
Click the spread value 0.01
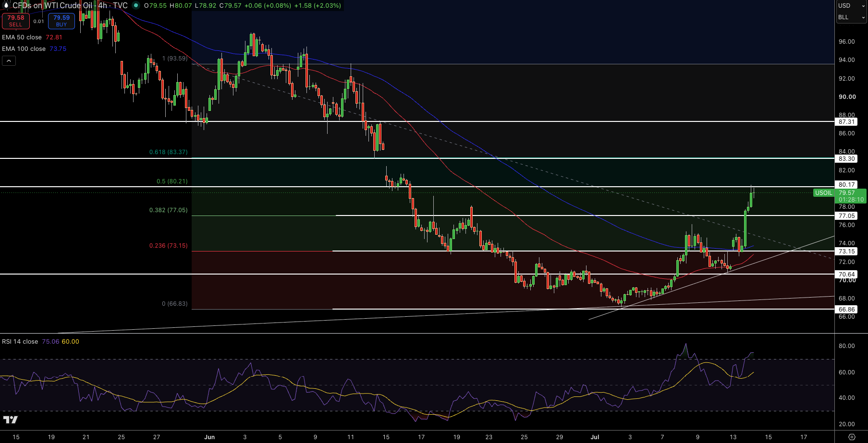click(x=39, y=21)
